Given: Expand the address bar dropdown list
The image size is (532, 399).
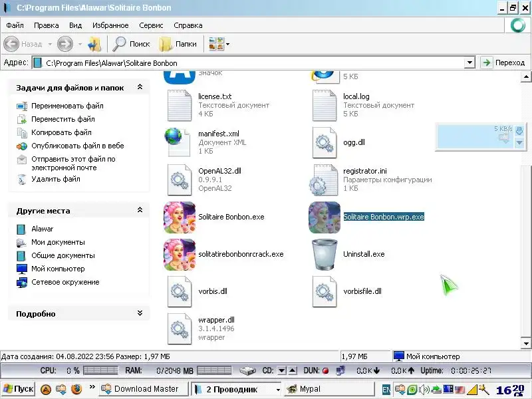Looking at the screenshot, I should point(469,63).
